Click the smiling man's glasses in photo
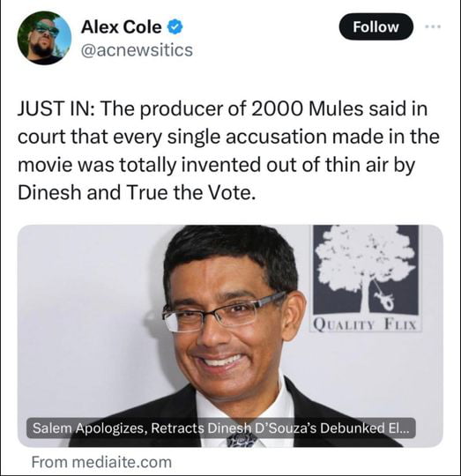 (224, 313)
